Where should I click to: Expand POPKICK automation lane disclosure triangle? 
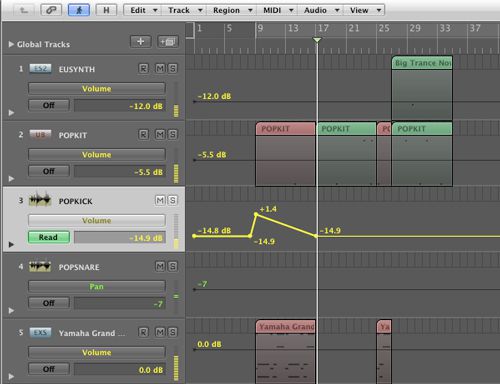click(x=11, y=244)
